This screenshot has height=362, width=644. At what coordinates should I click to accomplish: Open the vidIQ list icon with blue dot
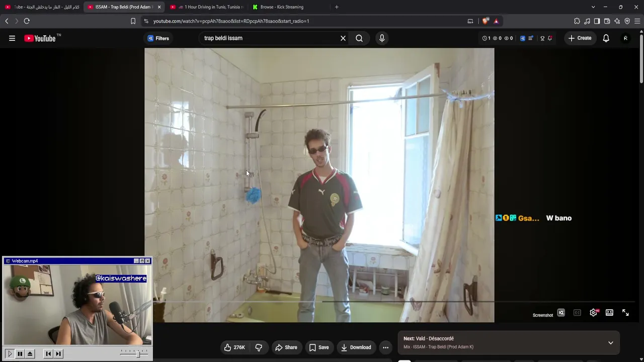pyautogui.click(x=531, y=38)
